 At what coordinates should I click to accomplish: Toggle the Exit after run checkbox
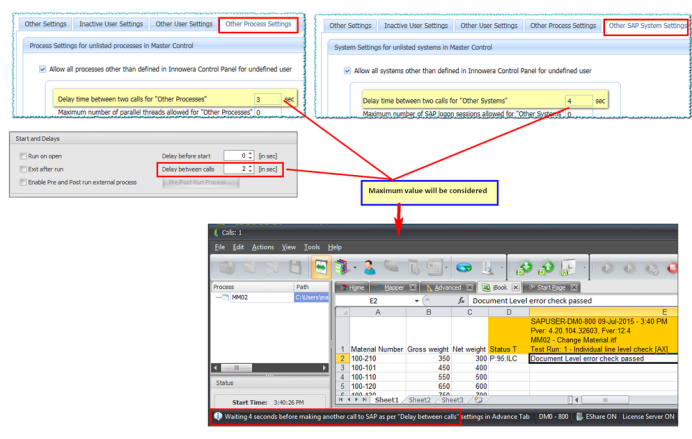(x=23, y=169)
